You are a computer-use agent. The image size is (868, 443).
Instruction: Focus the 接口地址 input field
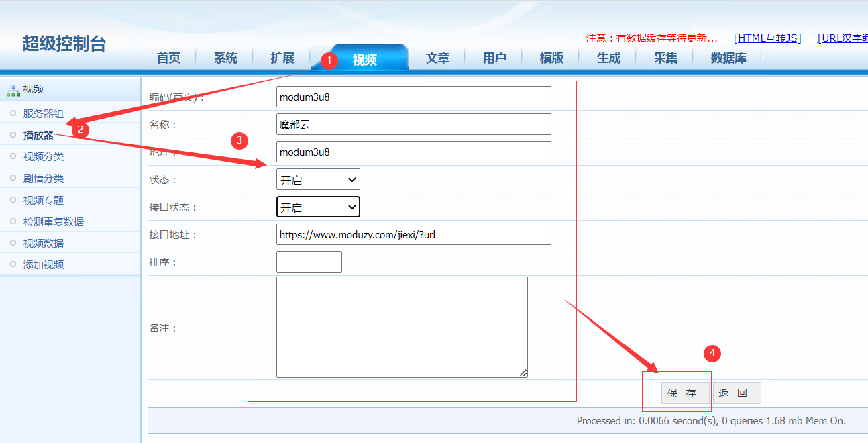[x=413, y=235]
